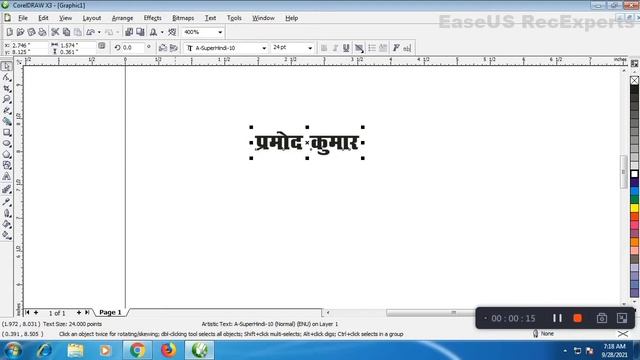
Task: Pause the screen recording
Action: coord(557,318)
